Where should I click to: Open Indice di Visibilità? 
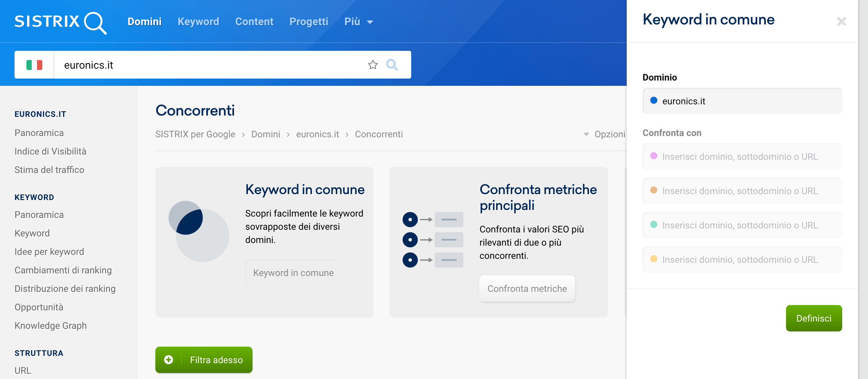click(x=51, y=151)
